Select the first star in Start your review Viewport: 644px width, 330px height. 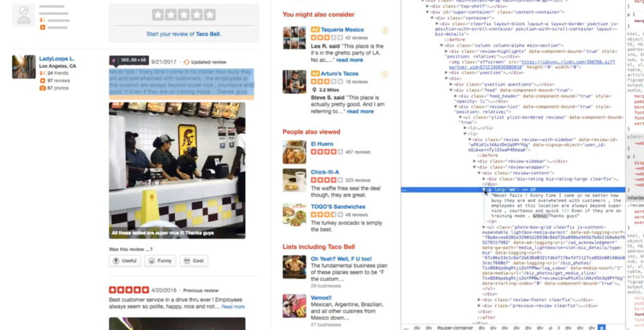158,15
